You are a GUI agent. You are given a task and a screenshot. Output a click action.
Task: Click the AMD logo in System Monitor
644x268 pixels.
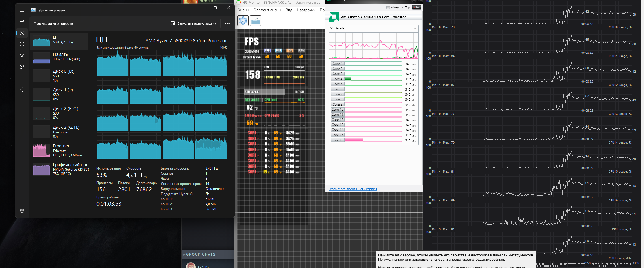click(334, 17)
